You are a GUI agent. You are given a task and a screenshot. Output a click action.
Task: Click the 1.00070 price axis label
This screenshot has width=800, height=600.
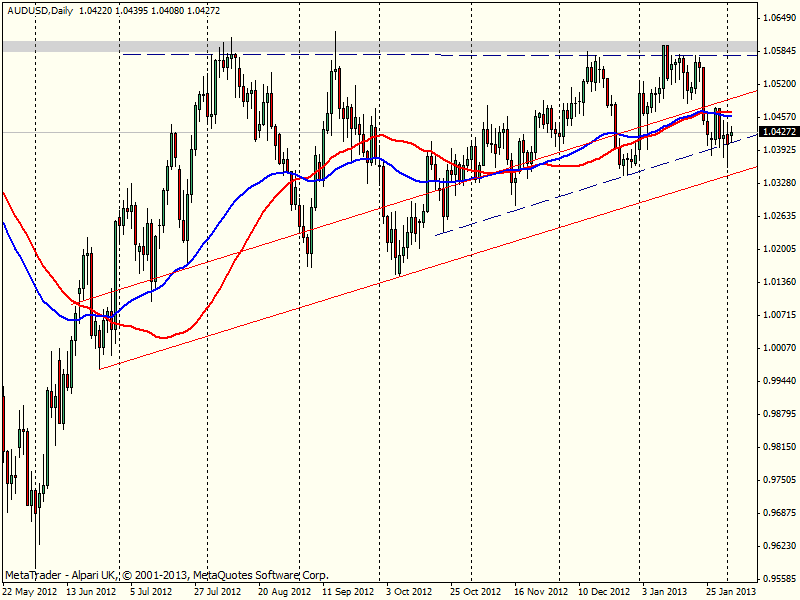778,348
